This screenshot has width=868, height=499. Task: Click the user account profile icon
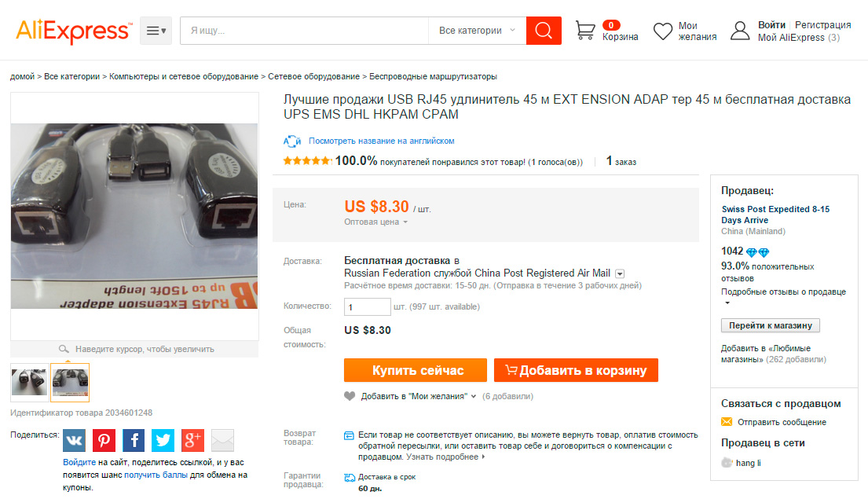pos(740,31)
